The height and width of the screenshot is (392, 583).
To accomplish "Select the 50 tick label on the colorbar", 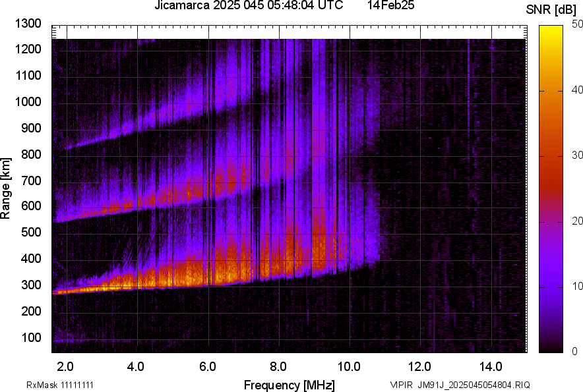I will (578, 24).
